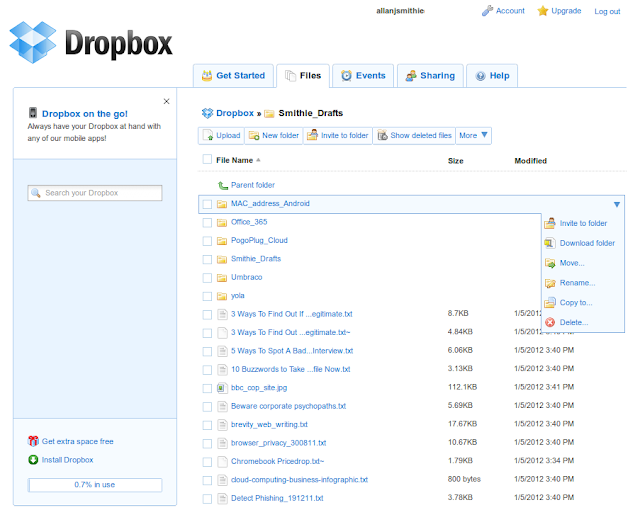Screen dimensions: 640x510
Task: Close the Dropbox on the go panel
Action: click(167, 101)
